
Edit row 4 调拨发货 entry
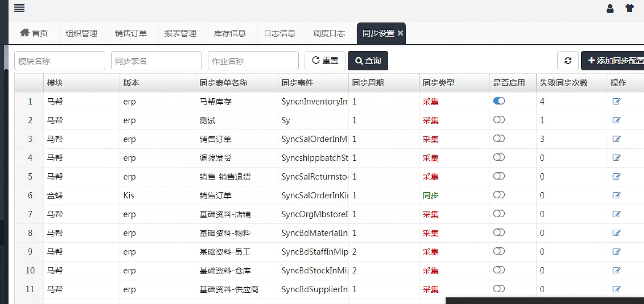[x=616, y=158]
